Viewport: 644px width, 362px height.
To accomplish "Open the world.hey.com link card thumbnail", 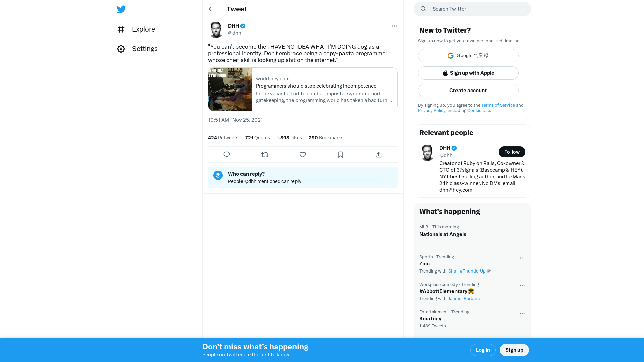I will tap(230, 89).
